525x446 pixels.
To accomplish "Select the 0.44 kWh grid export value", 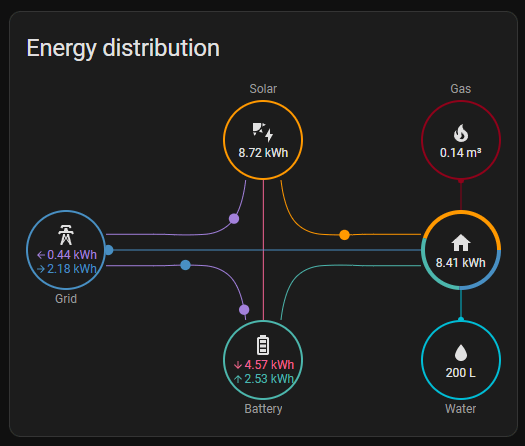I will (72, 255).
